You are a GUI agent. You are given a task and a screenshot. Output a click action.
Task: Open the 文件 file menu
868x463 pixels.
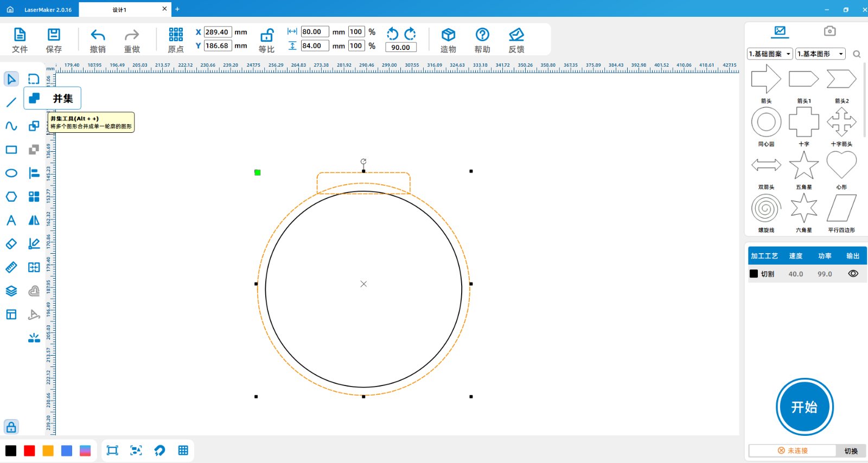[x=20, y=40]
